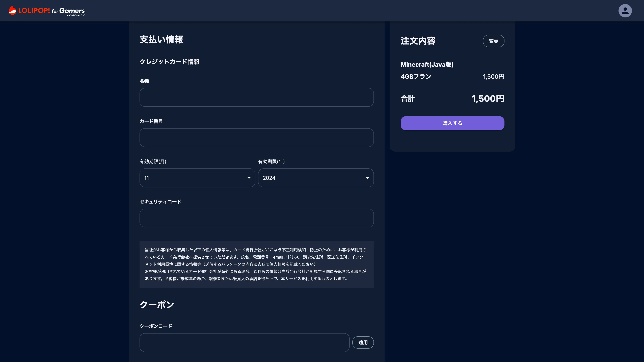Viewport: 644px width, 362px height.
Task: Select the Minecraft(Java版) product name
Action: (x=427, y=65)
